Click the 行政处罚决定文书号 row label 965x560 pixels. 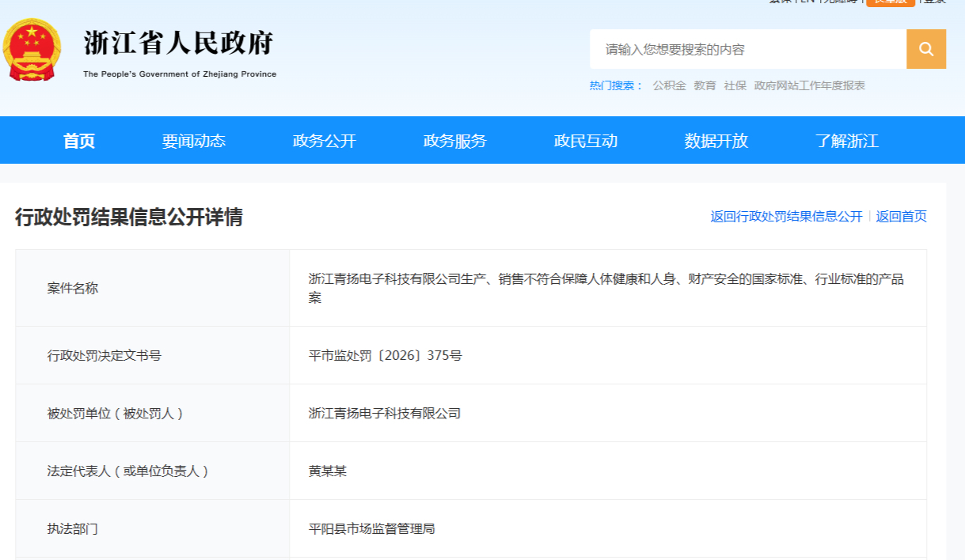(x=104, y=355)
